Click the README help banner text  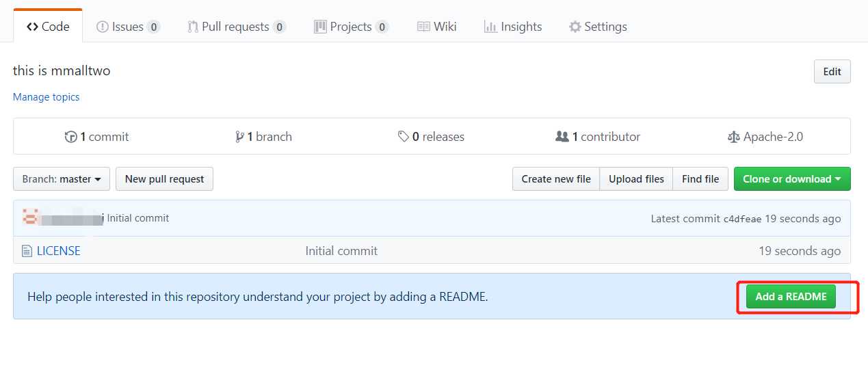pos(258,297)
